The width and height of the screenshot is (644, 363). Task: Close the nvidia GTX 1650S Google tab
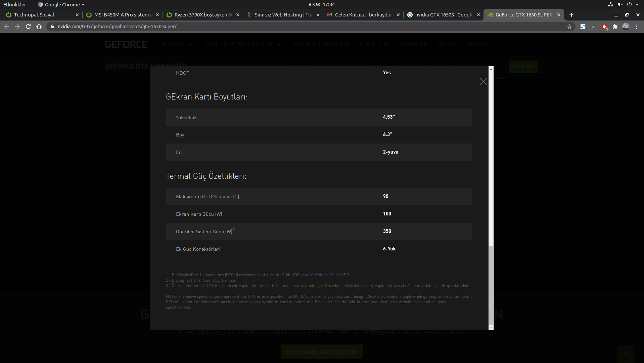(x=478, y=15)
